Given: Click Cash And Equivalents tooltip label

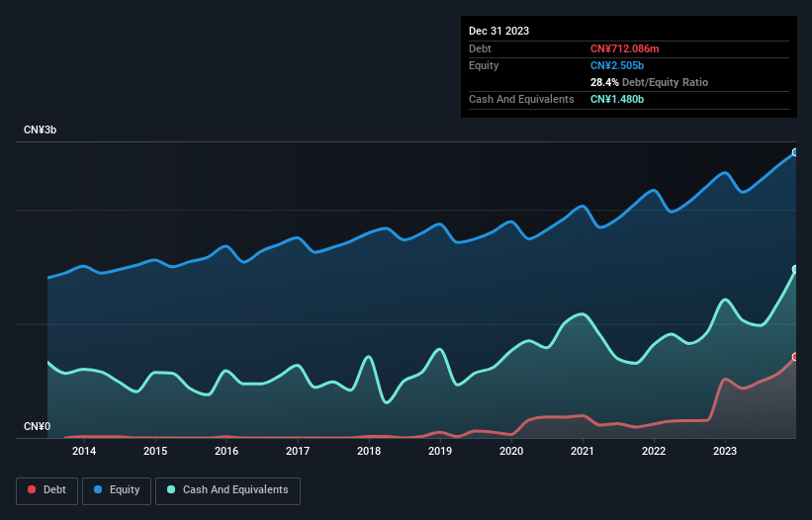Looking at the screenshot, I should pos(521,99).
